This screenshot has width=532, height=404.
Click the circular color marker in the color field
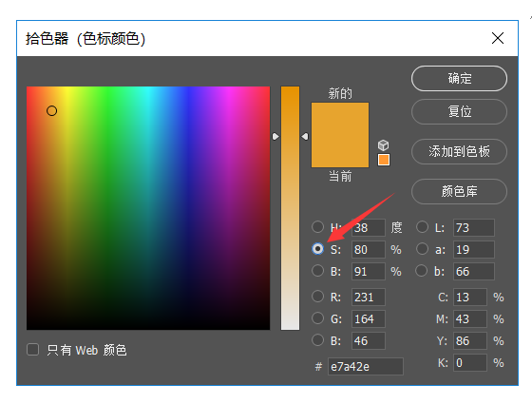(x=52, y=111)
